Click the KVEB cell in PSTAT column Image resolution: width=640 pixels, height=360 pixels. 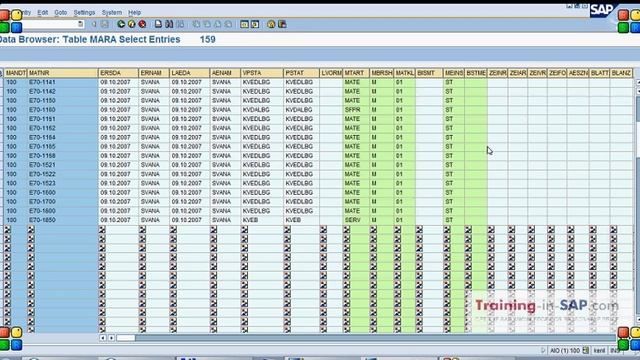[x=301, y=220]
